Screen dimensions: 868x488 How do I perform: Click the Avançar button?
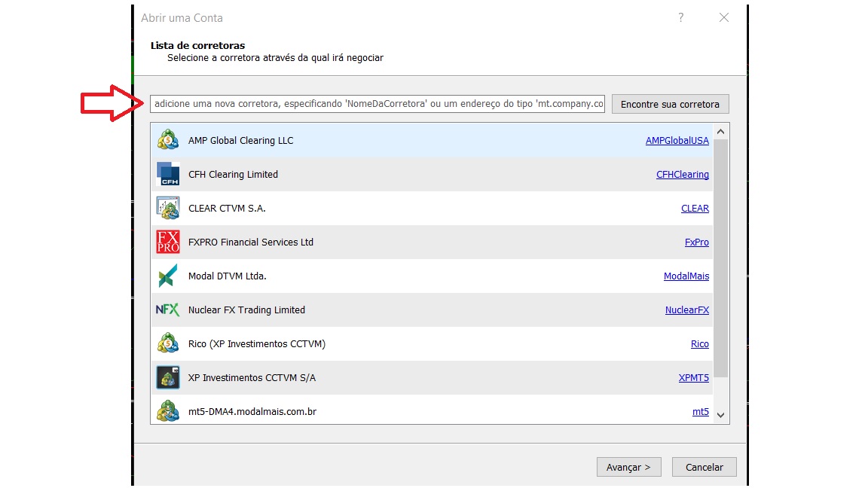[628, 467]
